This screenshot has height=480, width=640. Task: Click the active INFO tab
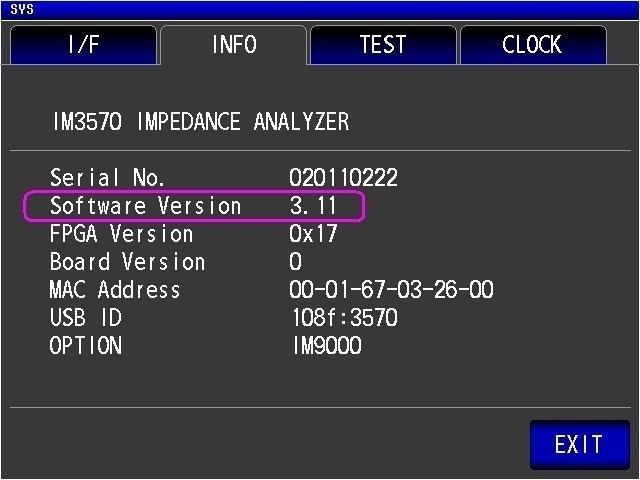coord(233,45)
